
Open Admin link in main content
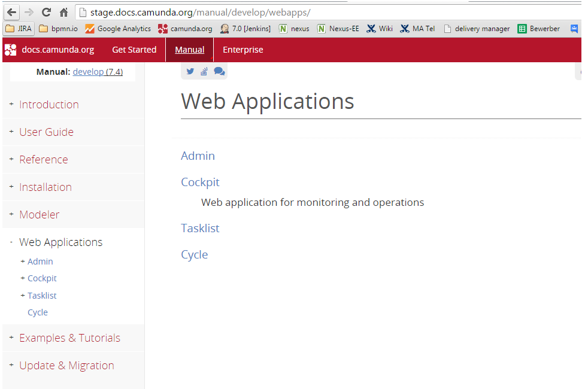click(x=198, y=156)
